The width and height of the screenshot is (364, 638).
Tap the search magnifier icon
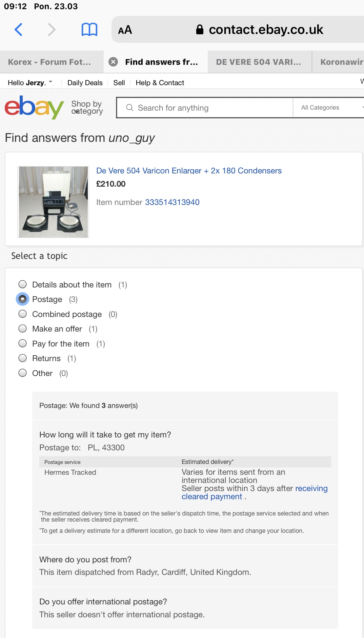[129, 108]
